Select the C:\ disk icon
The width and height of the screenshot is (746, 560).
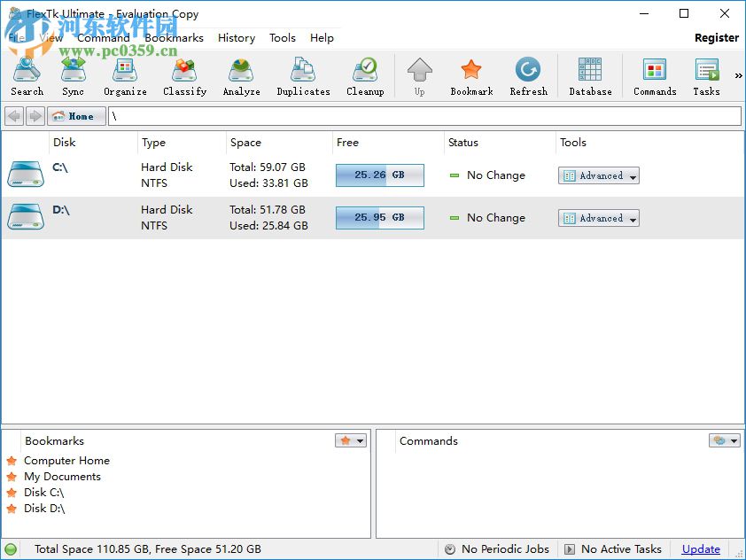click(x=26, y=175)
